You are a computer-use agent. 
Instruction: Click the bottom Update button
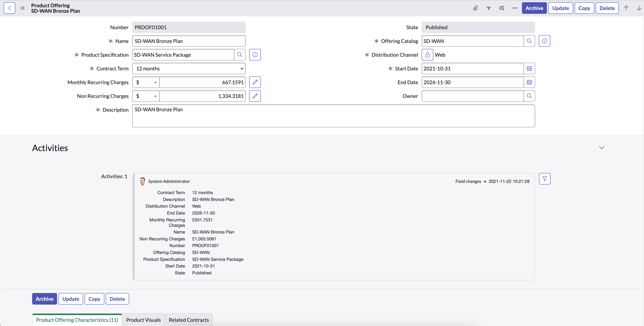click(71, 299)
